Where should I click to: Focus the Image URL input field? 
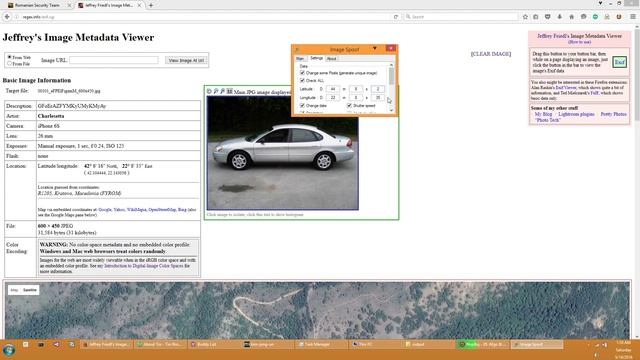coord(113,60)
